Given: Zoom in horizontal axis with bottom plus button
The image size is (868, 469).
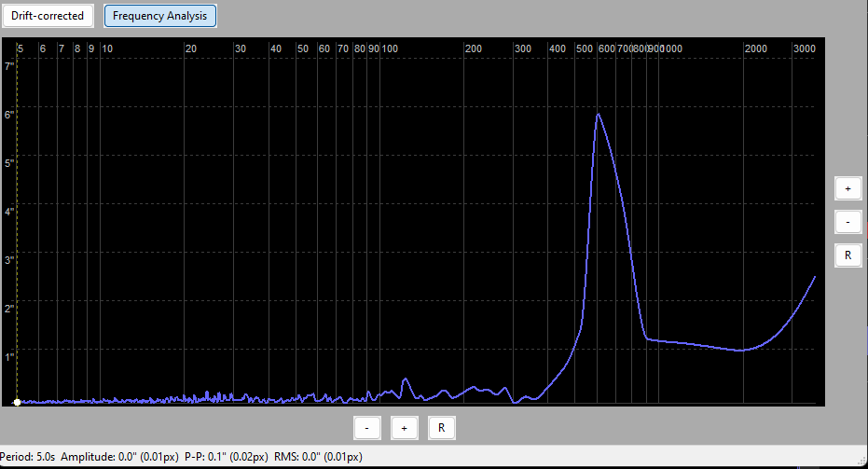Looking at the screenshot, I should pos(404,428).
